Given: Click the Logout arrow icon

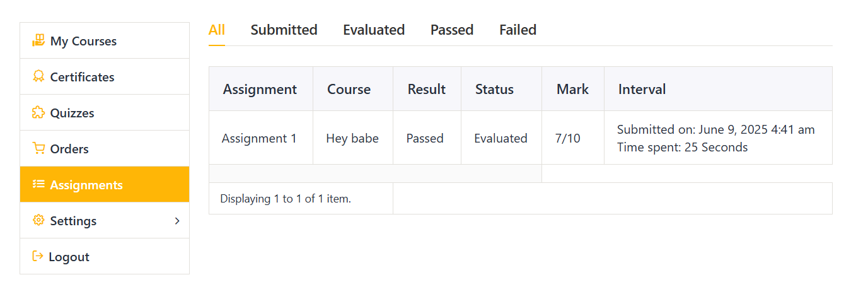Looking at the screenshot, I should [x=38, y=256].
